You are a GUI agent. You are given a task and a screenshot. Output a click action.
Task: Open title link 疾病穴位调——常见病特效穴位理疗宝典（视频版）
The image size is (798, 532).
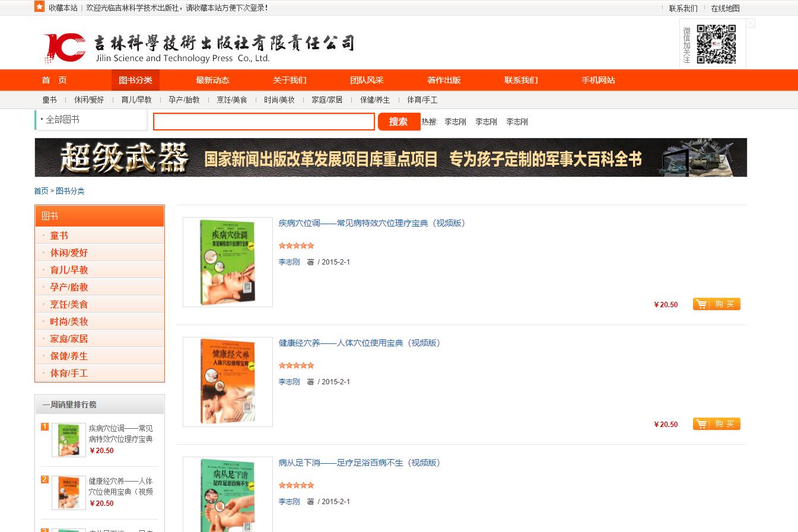tap(374, 223)
